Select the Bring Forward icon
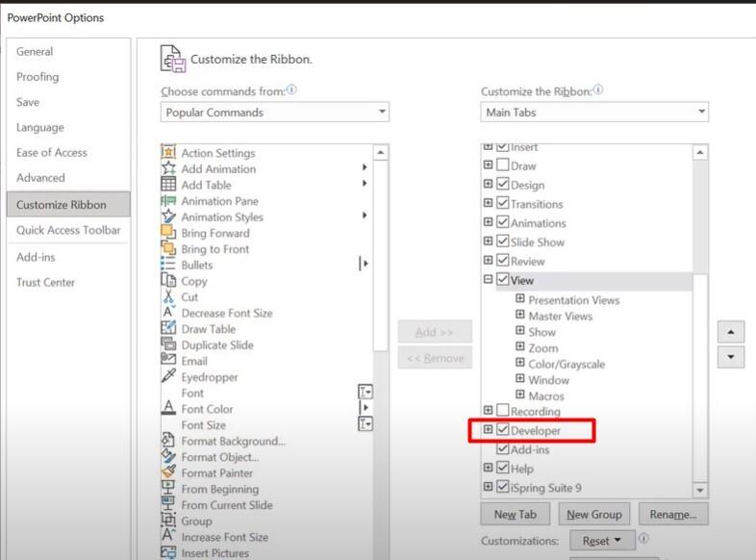756x560 pixels. 168,232
